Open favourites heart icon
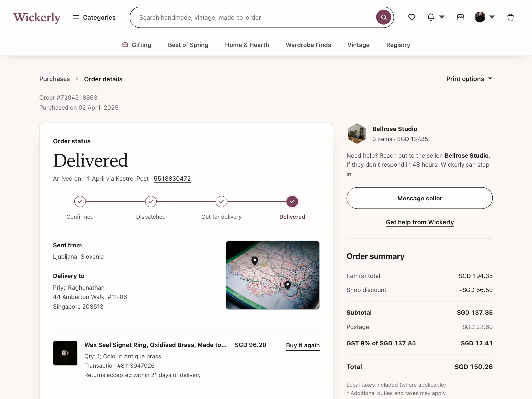This screenshot has height=399, width=532. click(x=412, y=17)
